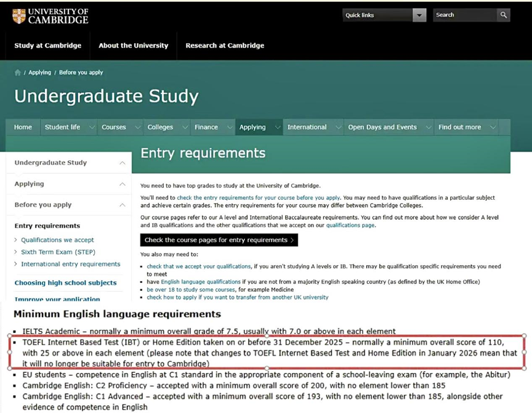Viewport: 532px width, 413px height.
Task: Click Choosing high school subjects link
Action: click(65, 283)
